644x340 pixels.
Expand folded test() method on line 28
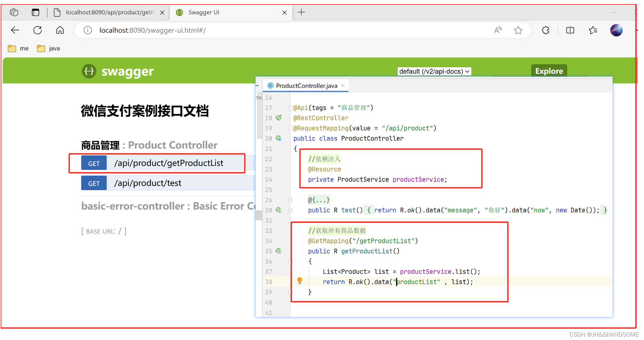coord(290,210)
